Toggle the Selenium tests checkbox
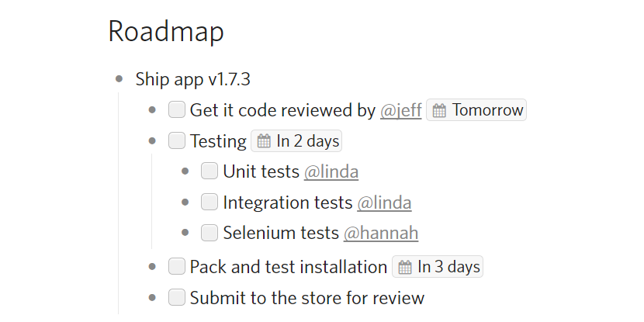644x322 pixels. point(209,232)
